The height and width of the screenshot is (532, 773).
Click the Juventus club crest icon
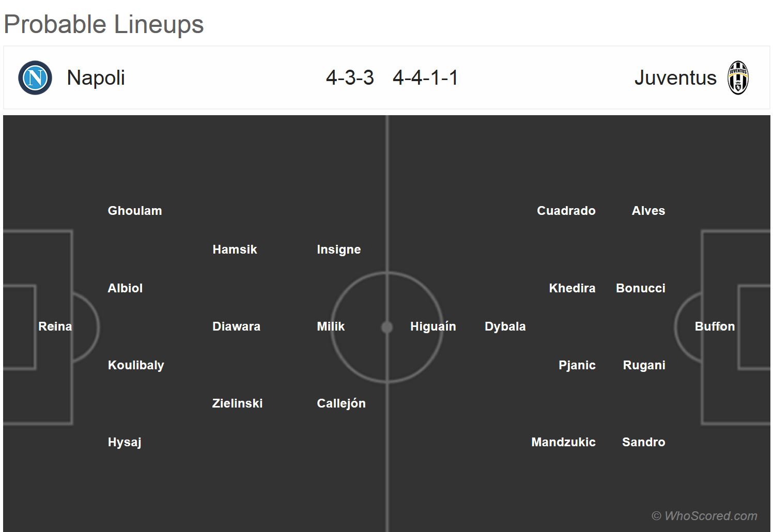pos(738,78)
